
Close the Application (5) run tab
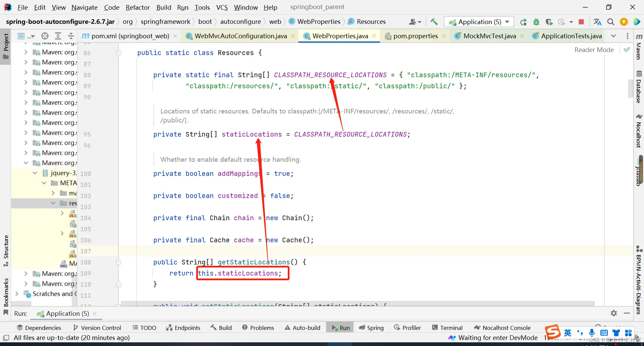click(95, 313)
